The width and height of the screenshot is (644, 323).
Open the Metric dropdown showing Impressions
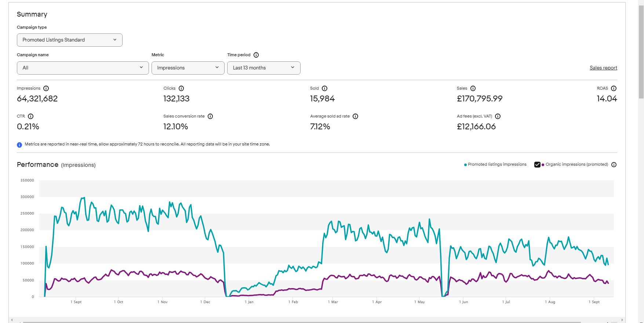[188, 68]
